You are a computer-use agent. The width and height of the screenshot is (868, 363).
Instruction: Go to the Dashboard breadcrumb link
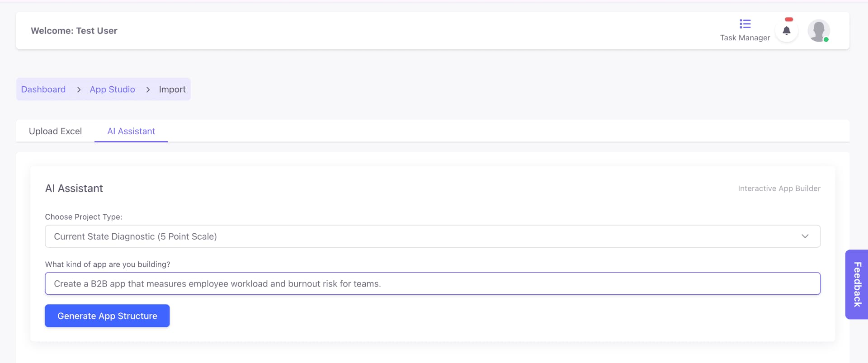click(x=43, y=90)
